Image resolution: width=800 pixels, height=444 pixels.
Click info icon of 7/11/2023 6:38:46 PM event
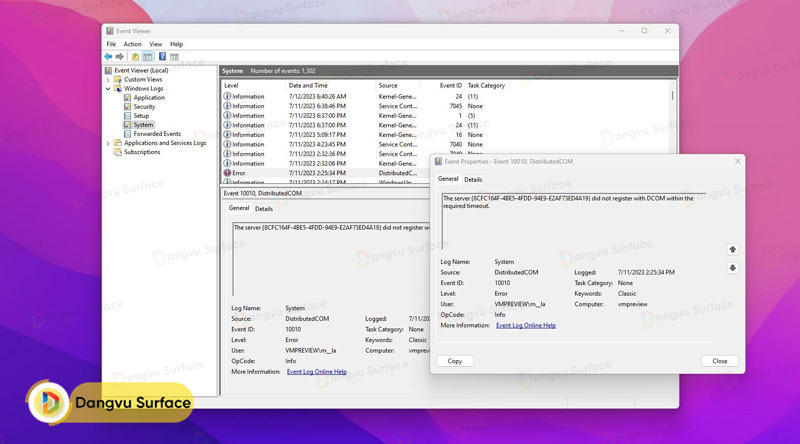(228, 106)
